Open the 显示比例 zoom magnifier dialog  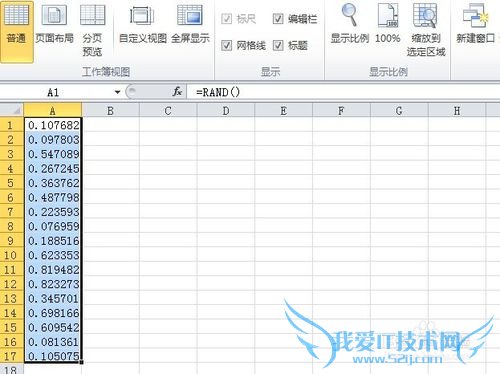[349, 23]
